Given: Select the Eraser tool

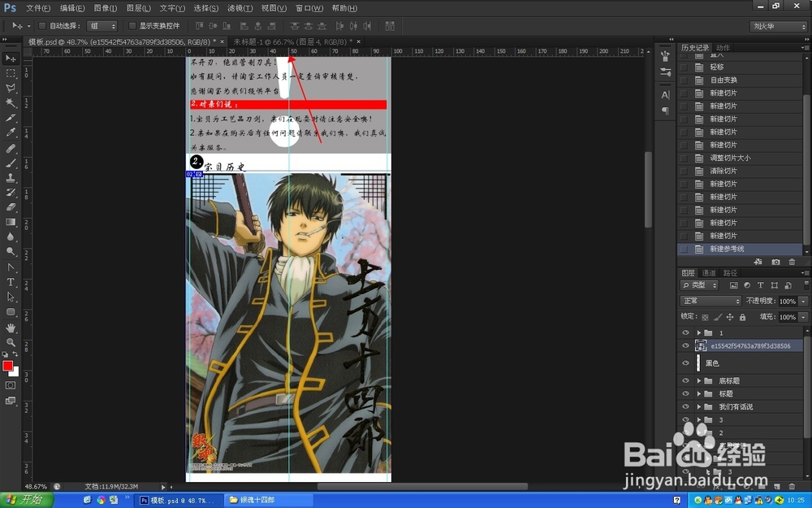Looking at the screenshot, I should click(x=11, y=207).
